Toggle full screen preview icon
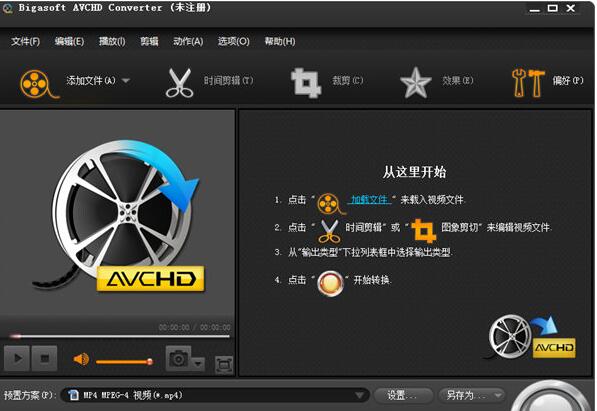 (224, 365)
